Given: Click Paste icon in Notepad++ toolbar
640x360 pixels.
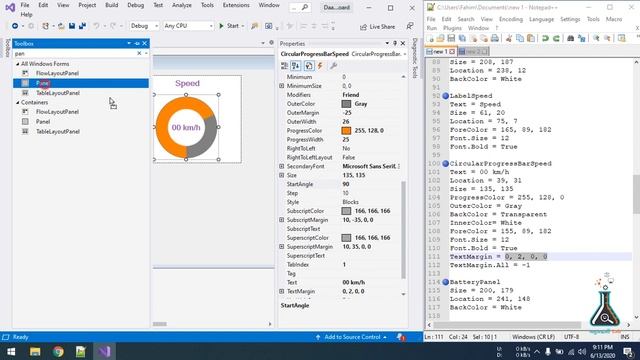Looking at the screenshot, I should 531,38.
